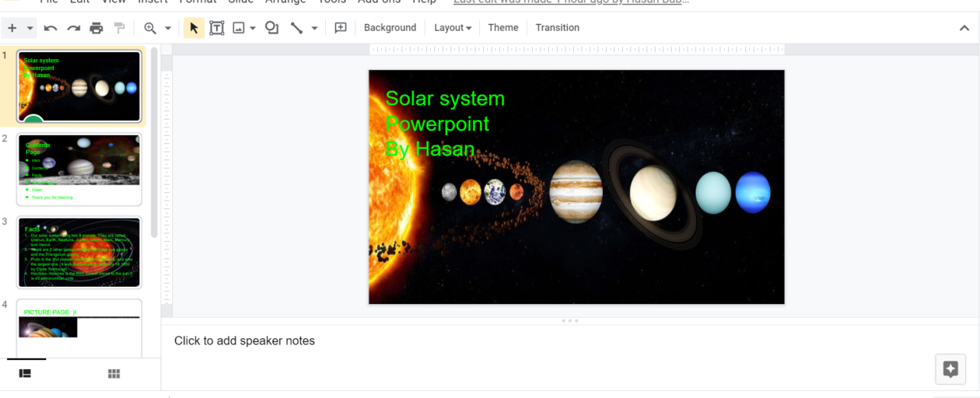
Task: Click the slide title text Solar system
Action: (445, 99)
